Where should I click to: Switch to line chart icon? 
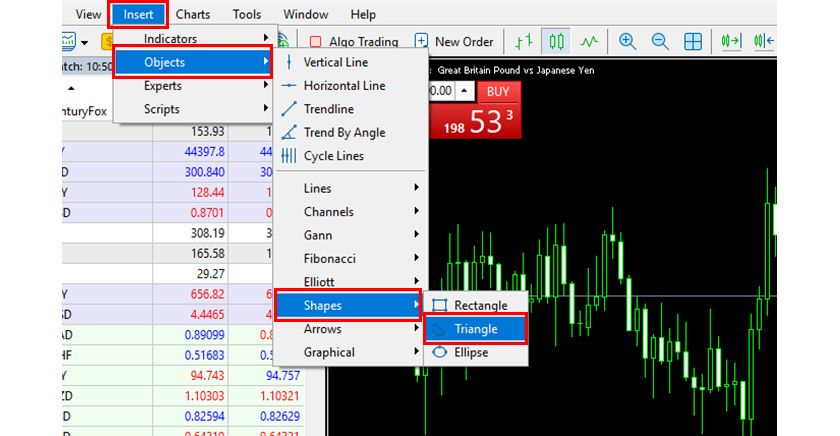pyautogui.click(x=590, y=42)
